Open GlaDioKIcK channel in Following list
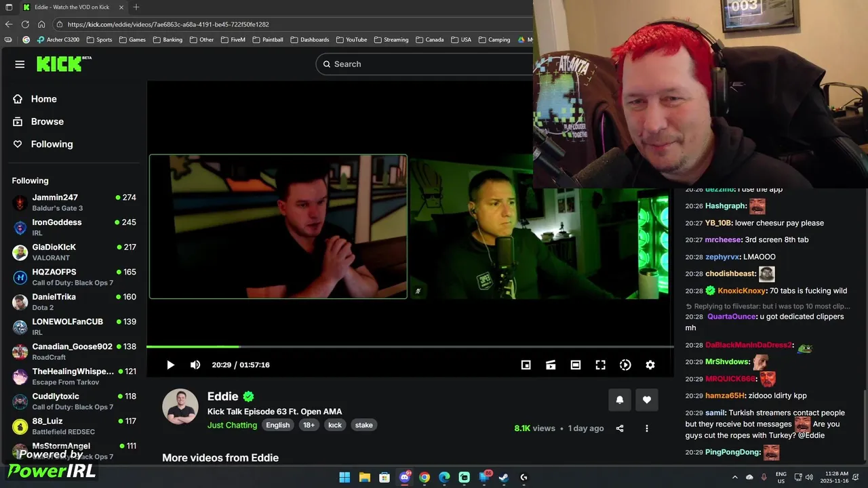The image size is (868, 488). [x=75, y=252]
